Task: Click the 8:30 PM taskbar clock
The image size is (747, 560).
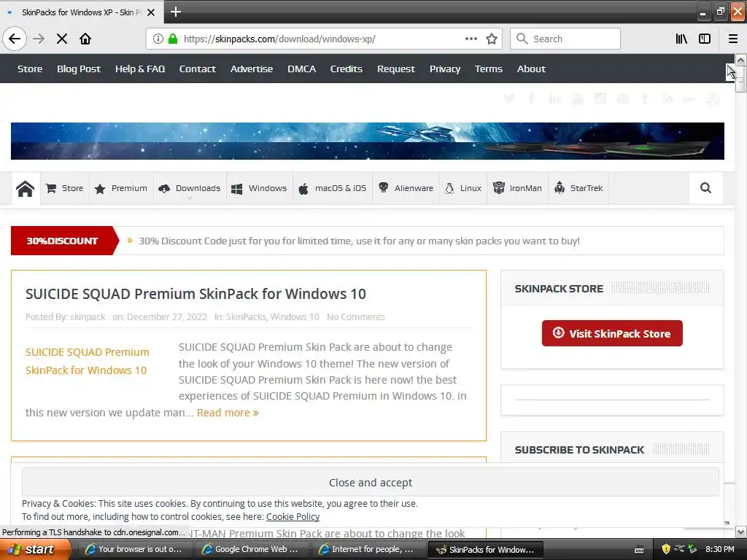Action: [720, 550]
